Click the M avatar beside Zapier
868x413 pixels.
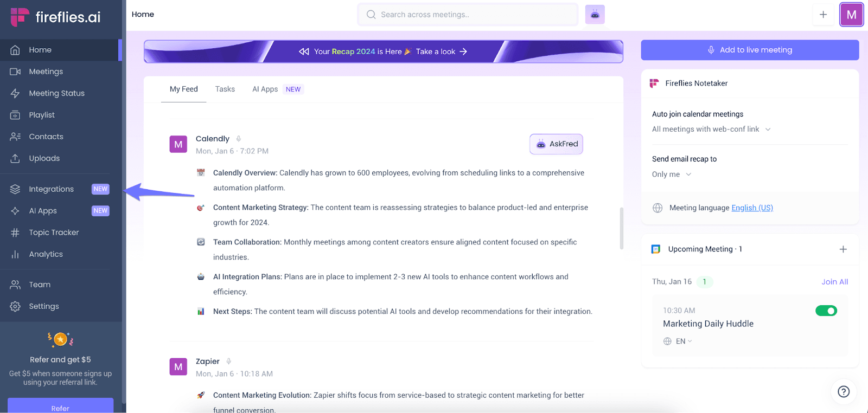coord(178,367)
